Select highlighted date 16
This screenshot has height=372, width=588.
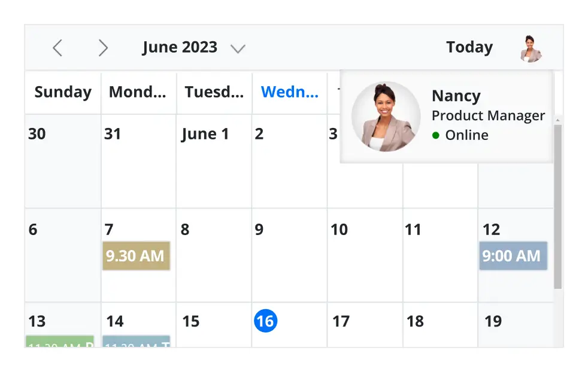(266, 321)
